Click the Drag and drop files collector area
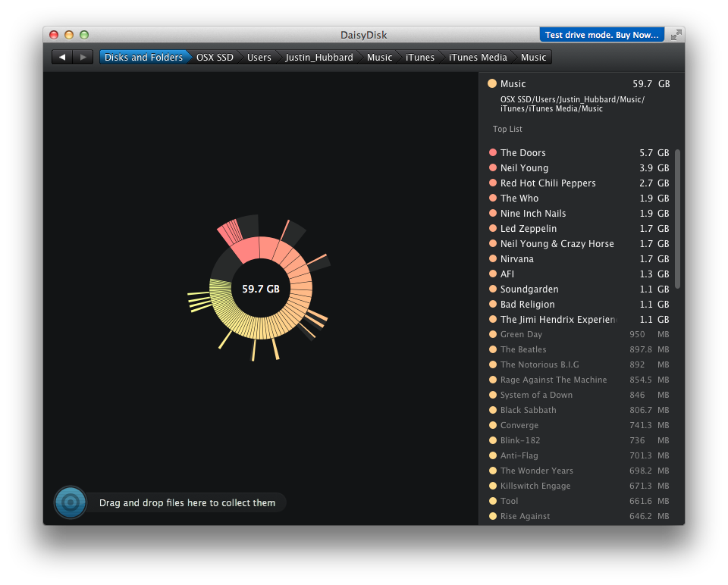The image size is (728, 585). click(187, 502)
